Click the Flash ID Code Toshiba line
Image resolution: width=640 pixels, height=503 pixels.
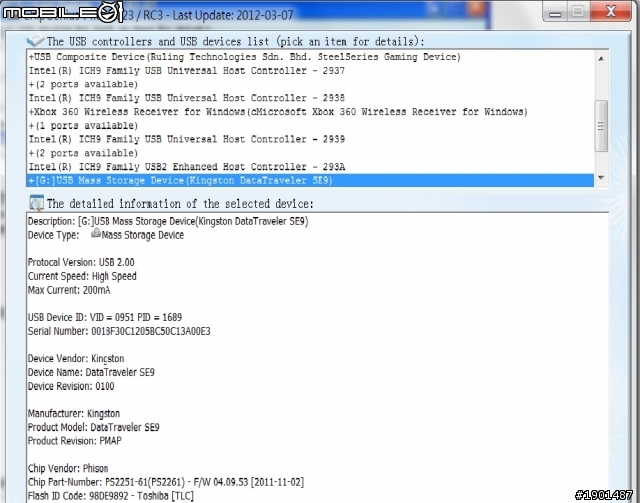111,496
